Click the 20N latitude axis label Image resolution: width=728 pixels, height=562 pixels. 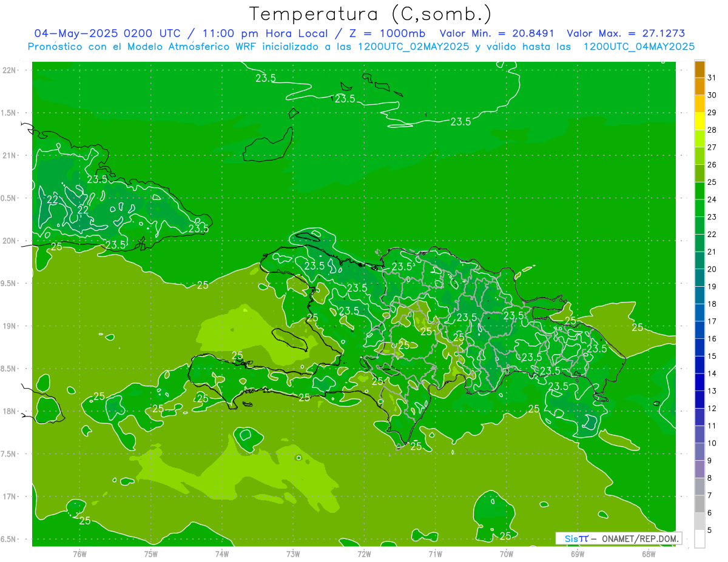10,241
